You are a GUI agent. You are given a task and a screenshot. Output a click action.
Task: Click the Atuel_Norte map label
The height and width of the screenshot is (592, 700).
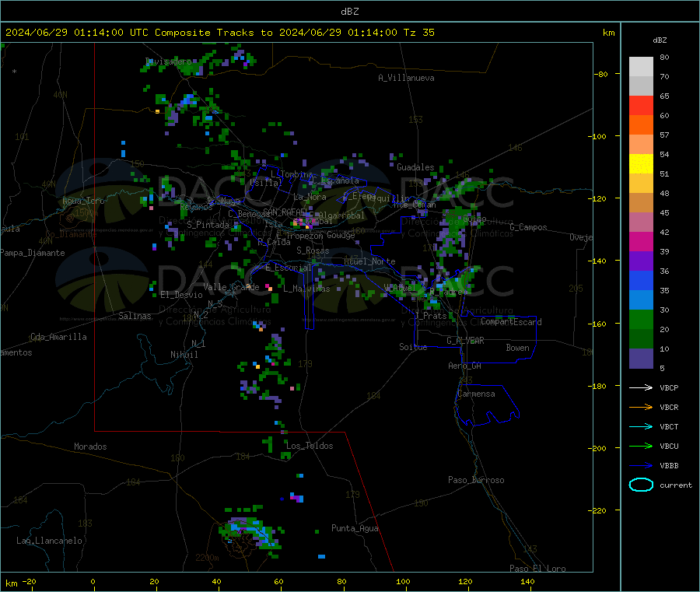(369, 261)
